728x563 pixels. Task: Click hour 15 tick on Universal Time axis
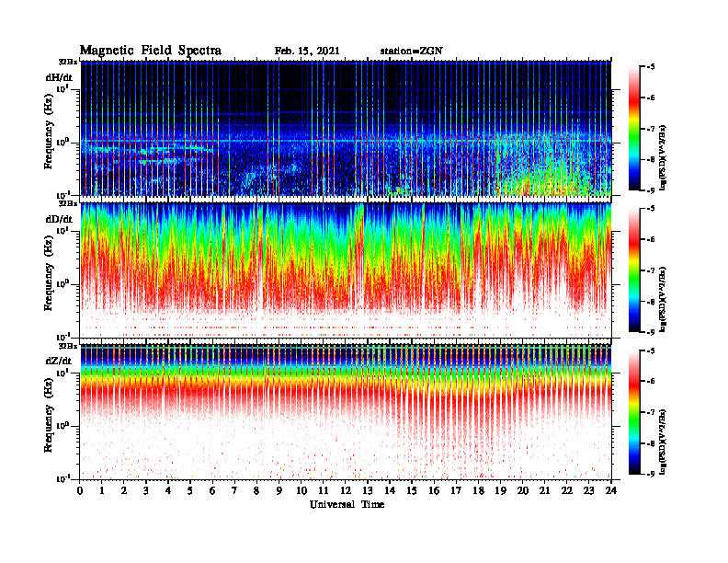[x=412, y=490]
